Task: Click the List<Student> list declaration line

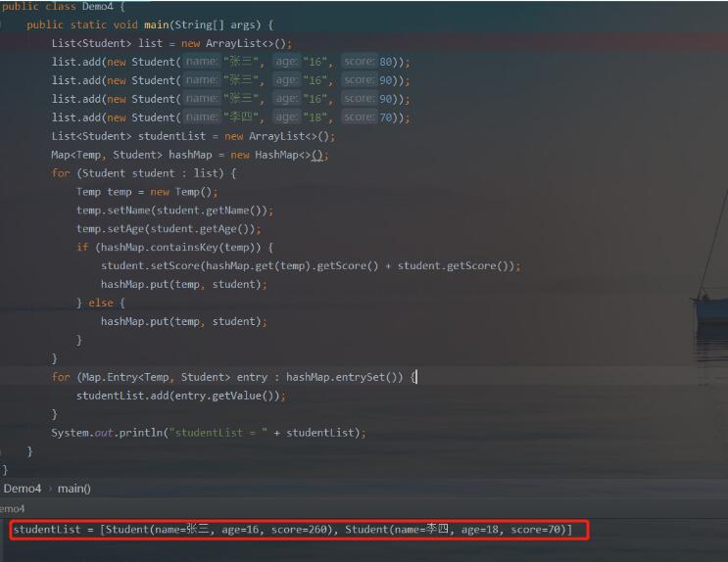Action: pyautogui.click(x=171, y=43)
